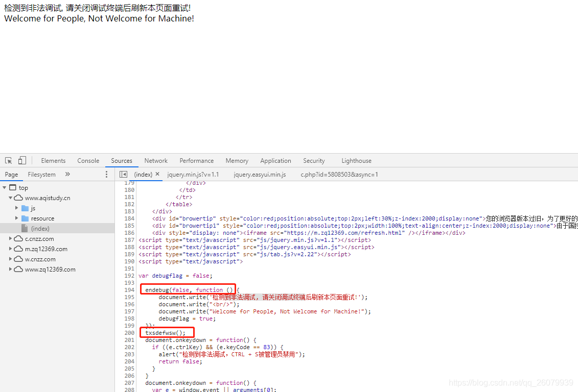
Task: Click line number 194 in gutter
Action: click(x=129, y=290)
